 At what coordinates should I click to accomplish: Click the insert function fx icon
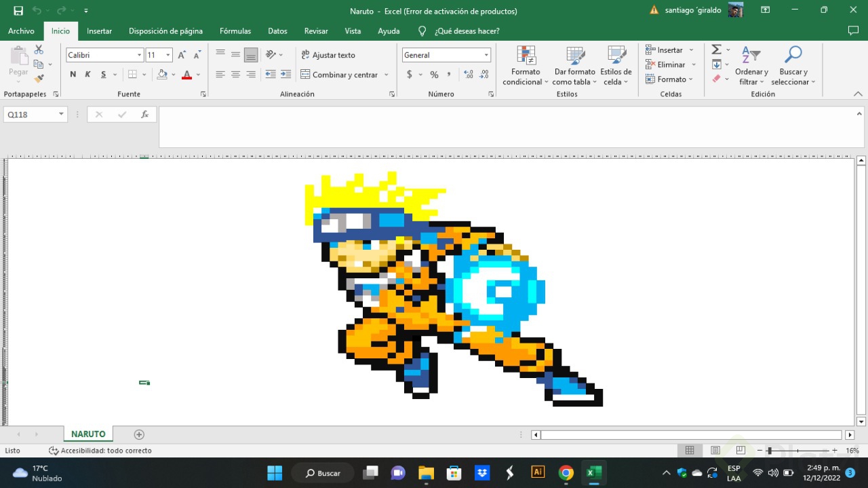click(144, 115)
